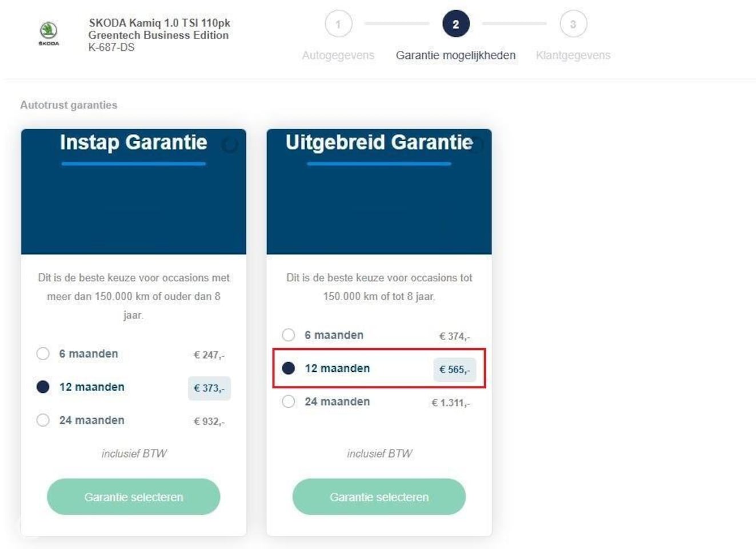The height and width of the screenshot is (549, 756).
Task: Choose Uitgebreid Garantie 12 maanden radio
Action: pos(289,368)
